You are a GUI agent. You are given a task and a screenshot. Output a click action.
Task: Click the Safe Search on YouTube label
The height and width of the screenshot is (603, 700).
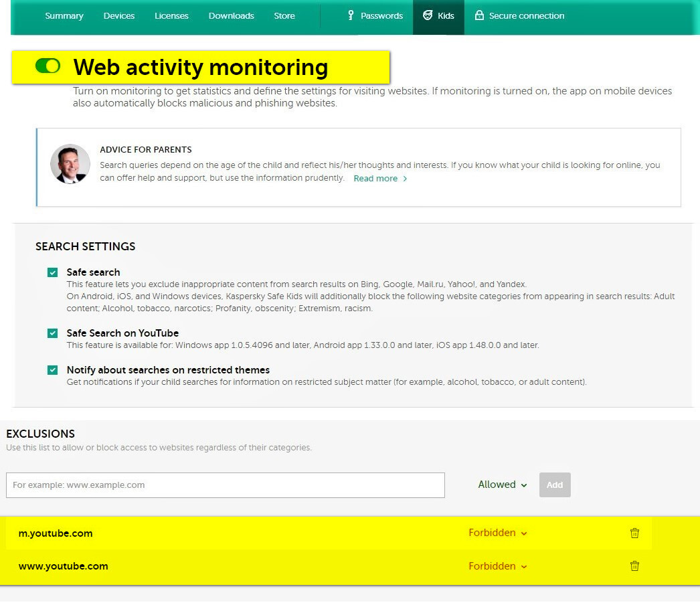pyautogui.click(x=122, y=333)
